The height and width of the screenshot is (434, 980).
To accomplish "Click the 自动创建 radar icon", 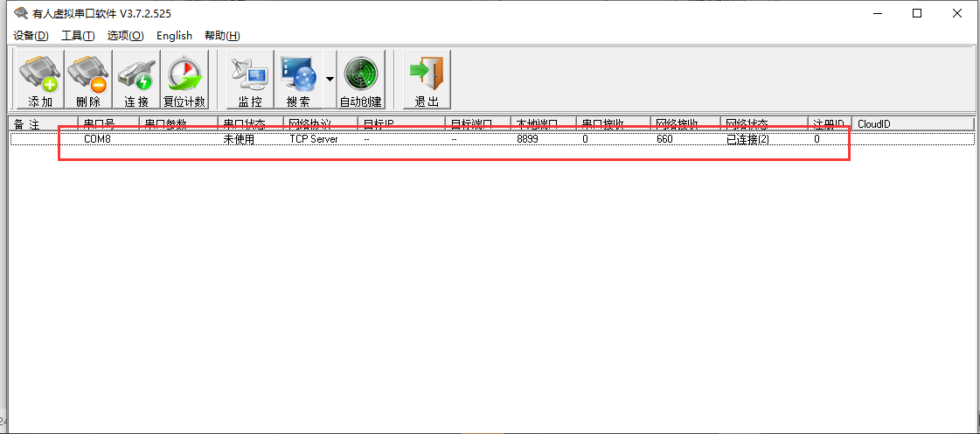I will coord(361,80).
